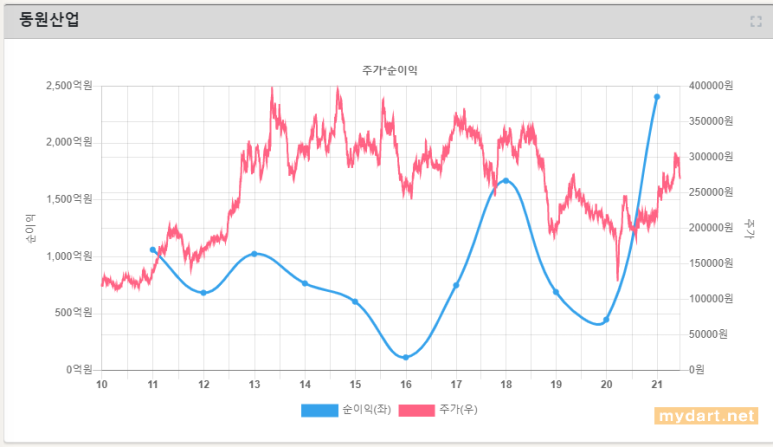773x447 pixels.
Task: Select the net profit peak point at year 18
Action: pyautogui.click(x=506, y=181)
